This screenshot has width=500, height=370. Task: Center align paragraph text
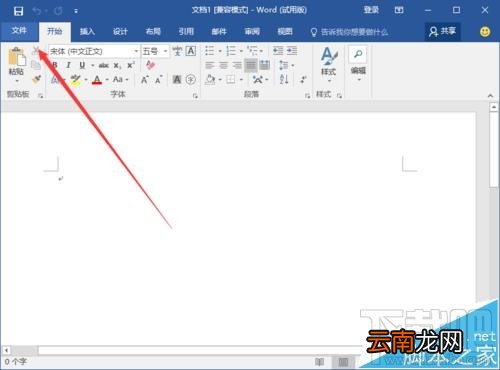[223, 65]
